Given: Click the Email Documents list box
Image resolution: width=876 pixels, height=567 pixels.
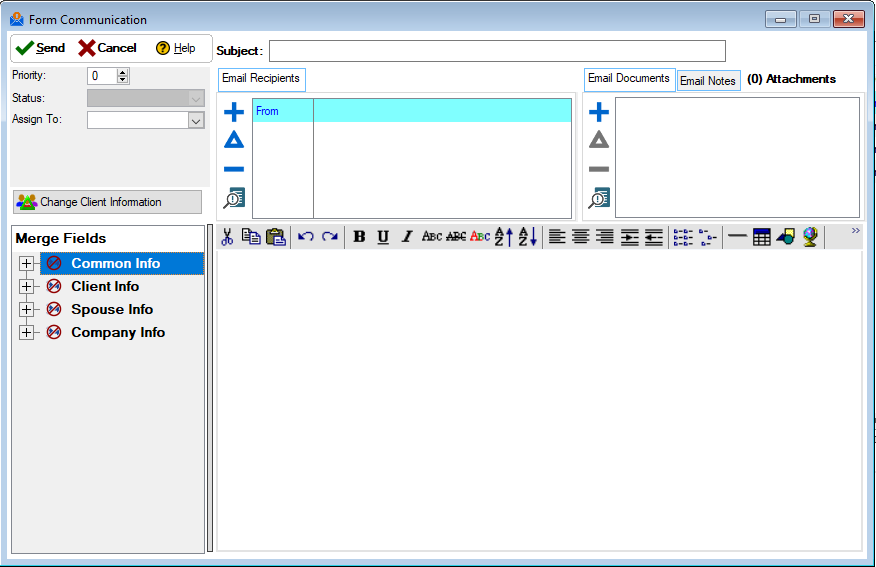Looking at the screenshot, I should (x=737, y=158).
